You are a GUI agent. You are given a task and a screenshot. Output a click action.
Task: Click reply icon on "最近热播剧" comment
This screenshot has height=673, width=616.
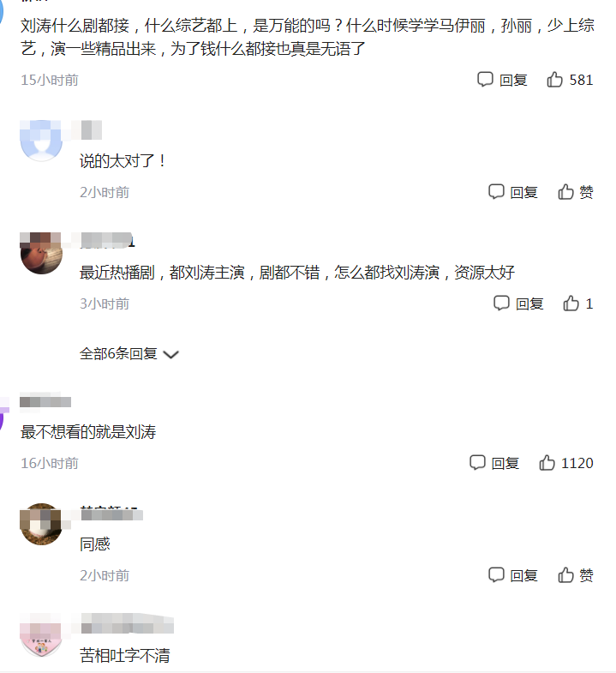(x=501, y=303)
